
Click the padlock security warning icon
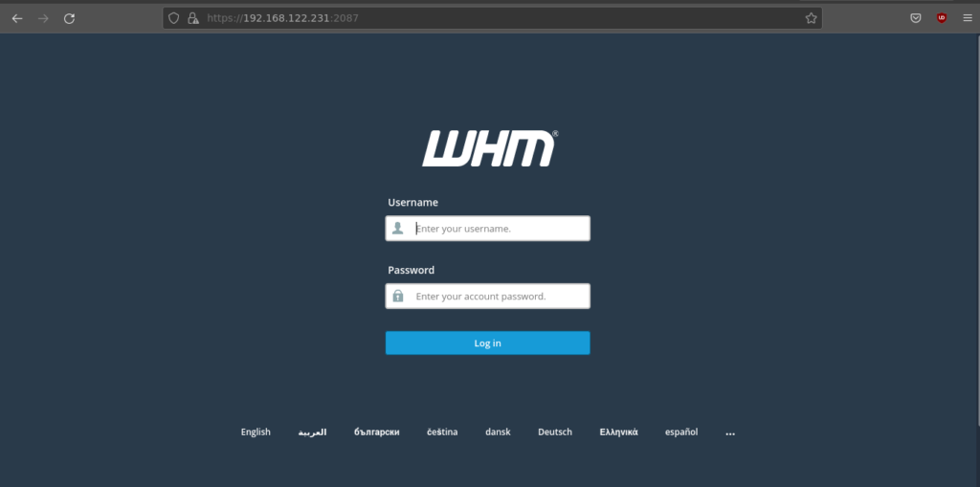pos(193,18)
